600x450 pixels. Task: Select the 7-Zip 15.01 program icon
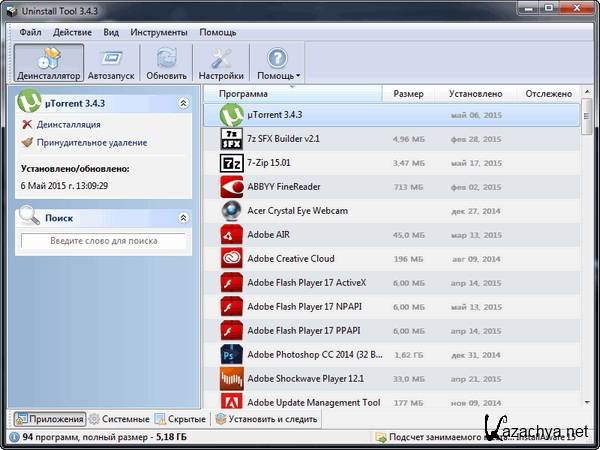(232, 162)
